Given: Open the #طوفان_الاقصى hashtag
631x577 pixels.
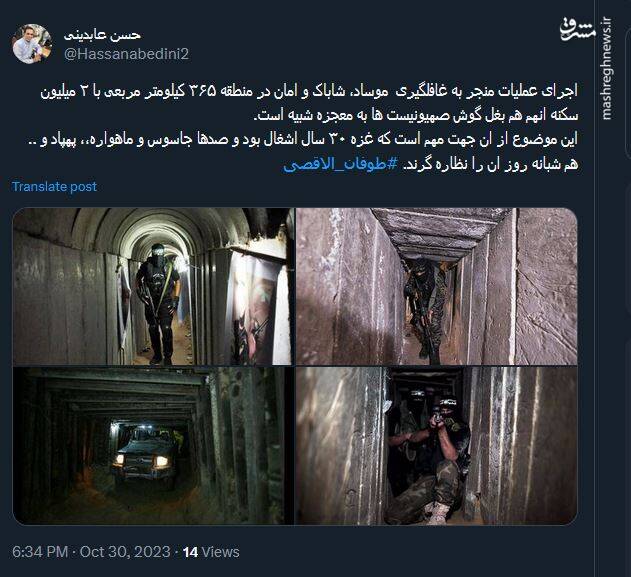Looking at the screenshot, I should 340,165.
